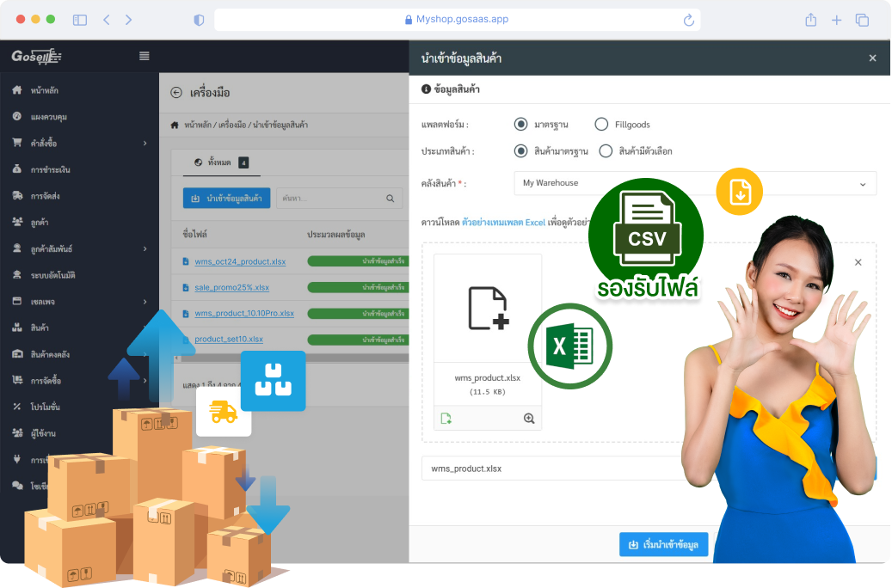This screenshot has height=588, width=892.
Task: Click the เริ่มนำเข้าข้อมูล start import button
Action: tap(663, 545)
